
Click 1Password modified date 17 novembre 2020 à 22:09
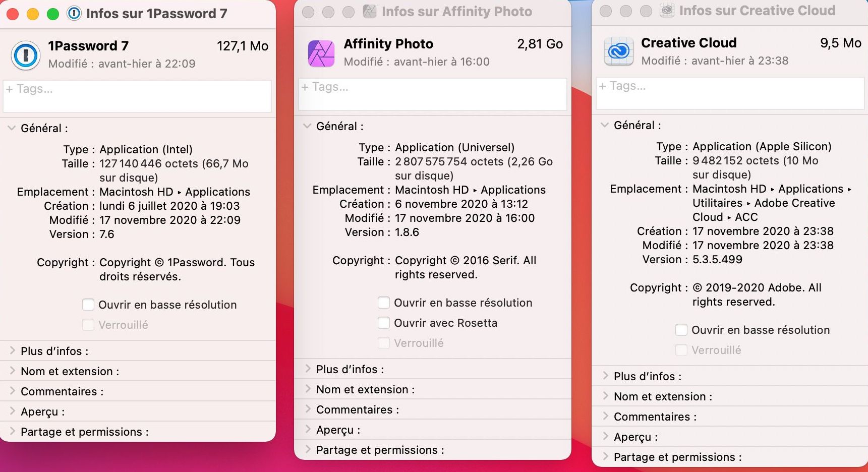pyautogui.click(x=170, y=220)
